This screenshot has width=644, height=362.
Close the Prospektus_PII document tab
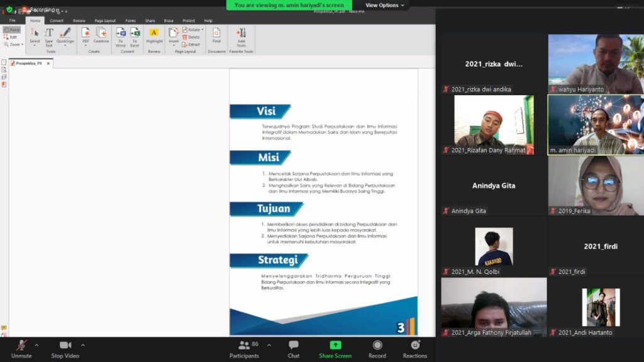click(x=48, y=64)
